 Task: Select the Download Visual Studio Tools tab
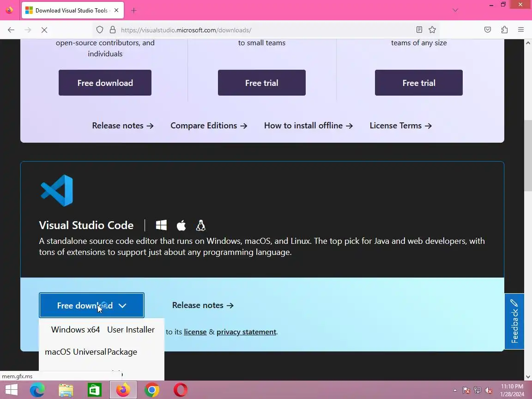coord(73,11)
